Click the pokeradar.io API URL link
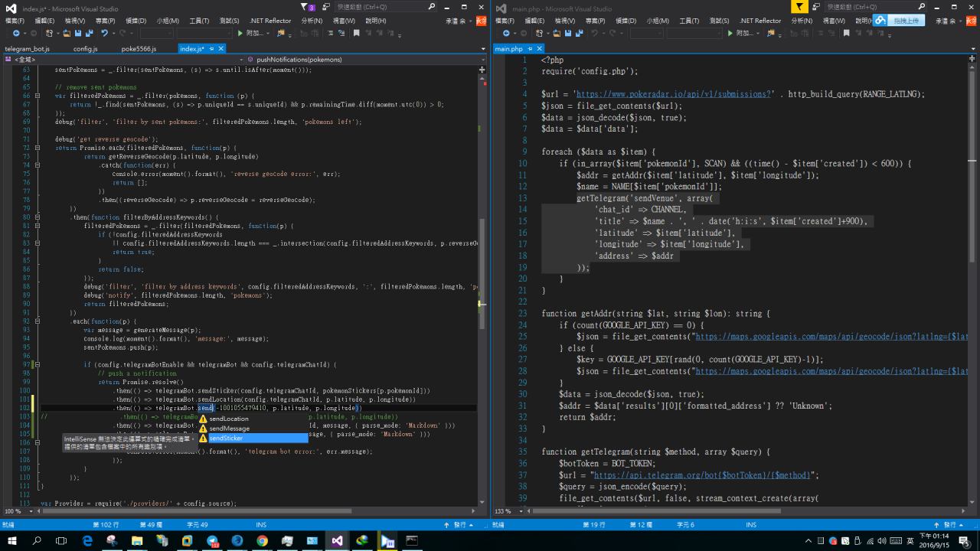This screenshot has height=551, width=980. point(674,94)
